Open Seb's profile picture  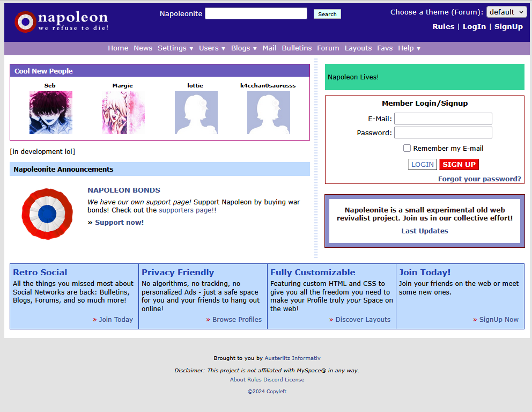(51, 112)
